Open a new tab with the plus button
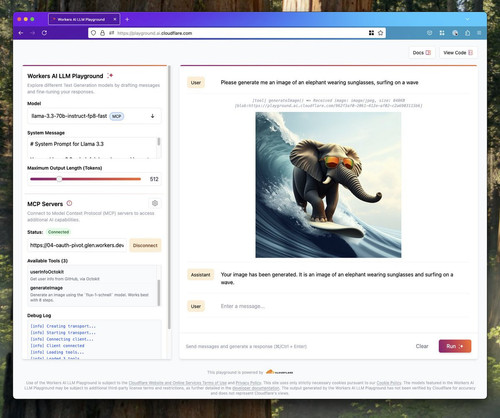Image resolution: width=500 pixels, height=418 pixels. coord(127,19)
